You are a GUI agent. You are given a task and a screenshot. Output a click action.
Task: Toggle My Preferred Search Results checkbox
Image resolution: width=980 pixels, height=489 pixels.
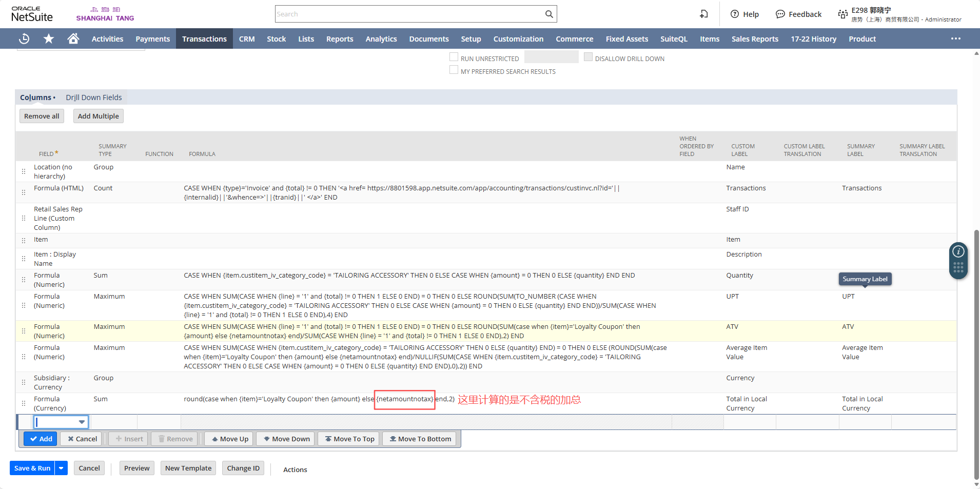coord(454,70)
